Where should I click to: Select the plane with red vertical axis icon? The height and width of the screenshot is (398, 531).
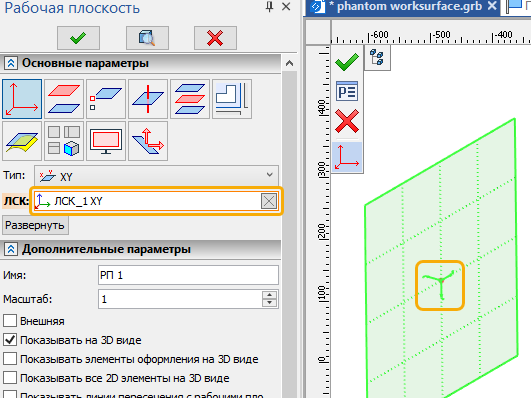[x=148, y=99]
